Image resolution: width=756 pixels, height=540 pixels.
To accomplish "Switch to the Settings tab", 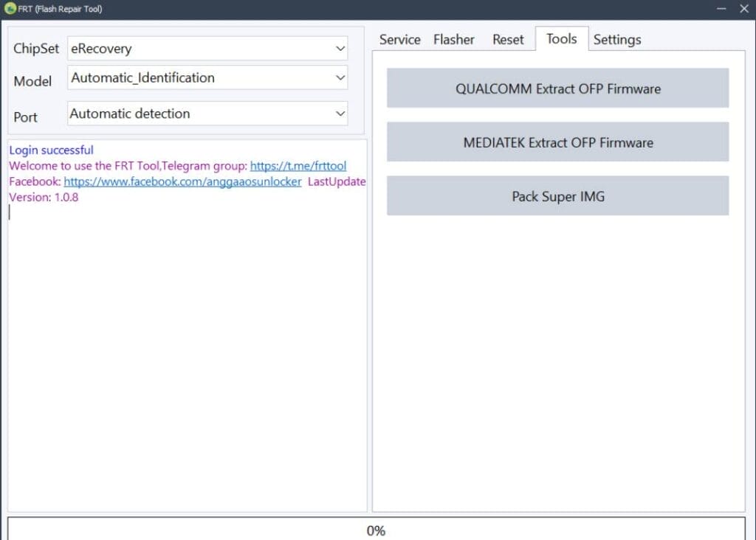I will click(617, 39).
